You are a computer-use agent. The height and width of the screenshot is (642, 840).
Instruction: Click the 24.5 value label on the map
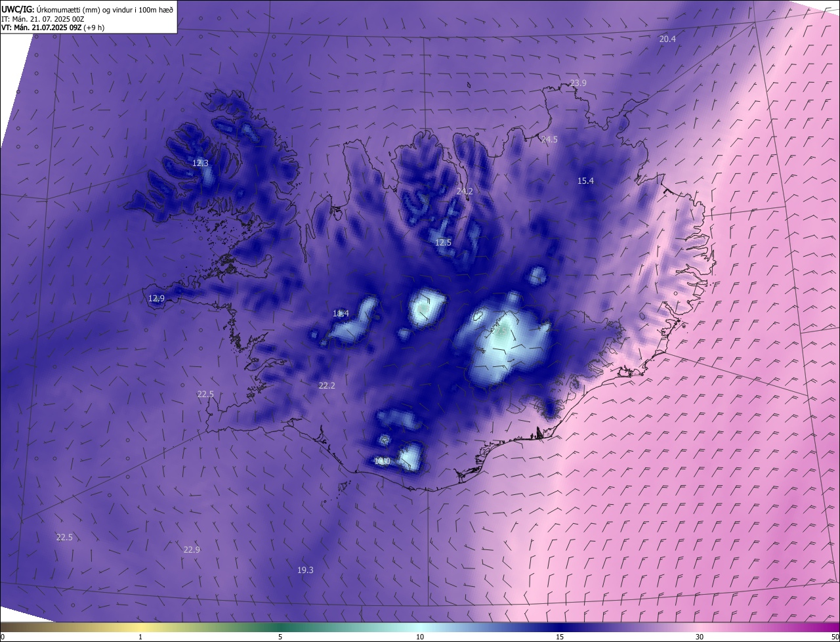[549, 140]
